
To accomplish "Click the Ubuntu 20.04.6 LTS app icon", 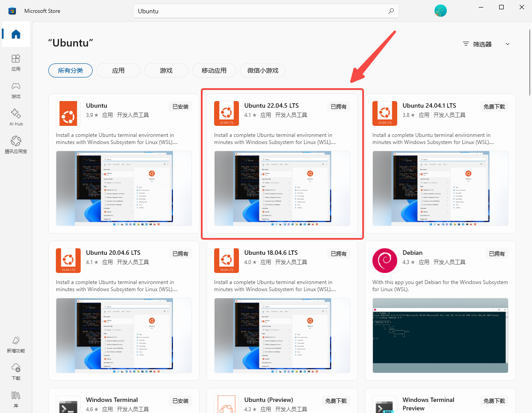I will pyautogui.click(x=68, y=261).
